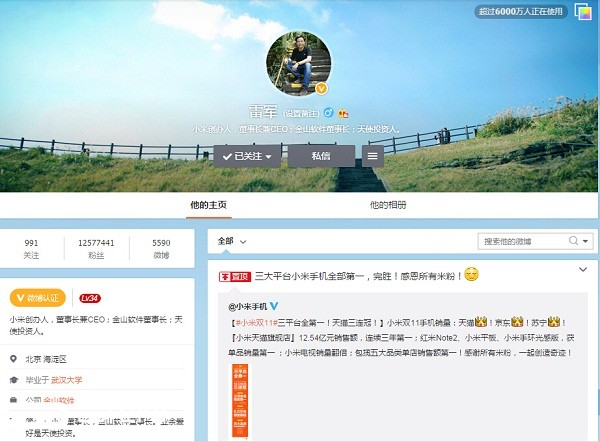Image resolution: width=600 pixels, height=442 pixels.
Task: Open the 5590 微博 posts count
Action: tap(161, 249)
